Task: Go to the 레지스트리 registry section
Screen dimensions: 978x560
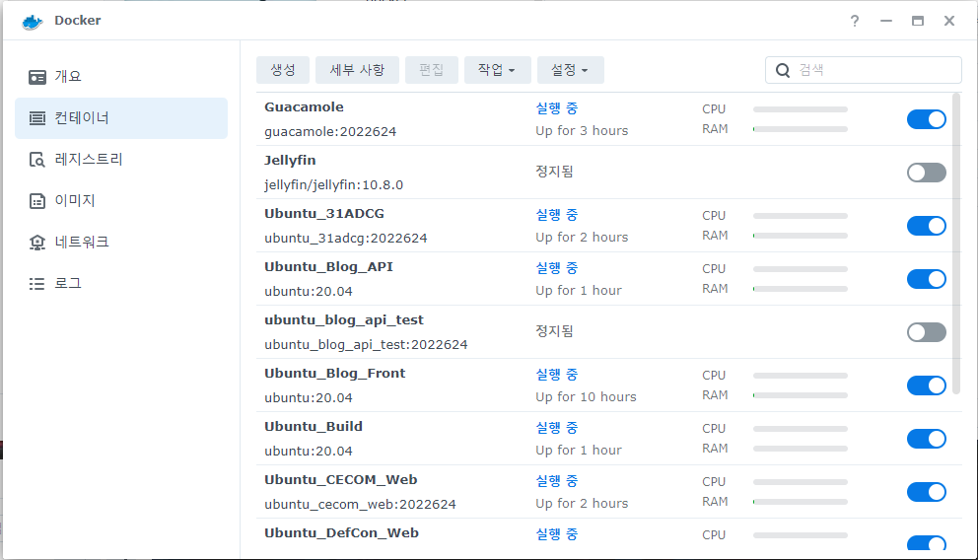Action: pos(121,160)
